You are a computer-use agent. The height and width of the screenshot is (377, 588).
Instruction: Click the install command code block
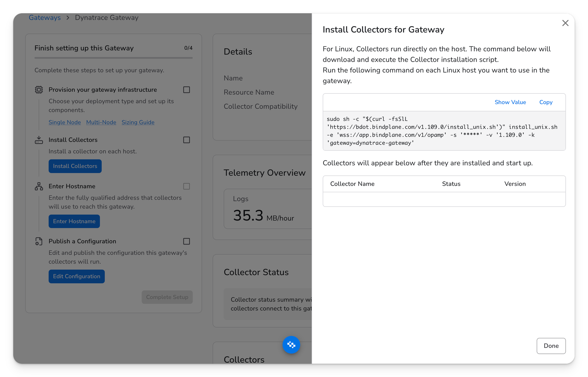pyautogui.click(x=444, y=131)
